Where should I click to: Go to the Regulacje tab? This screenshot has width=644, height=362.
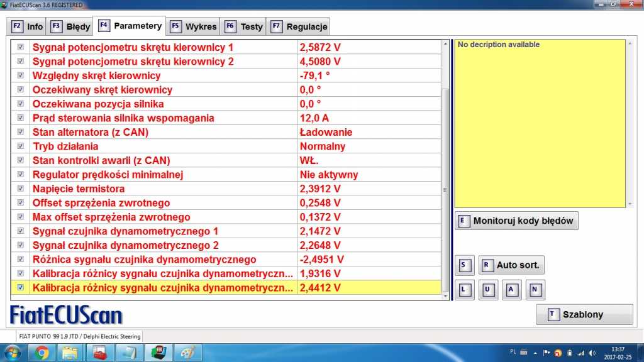(x=299, y=26)
